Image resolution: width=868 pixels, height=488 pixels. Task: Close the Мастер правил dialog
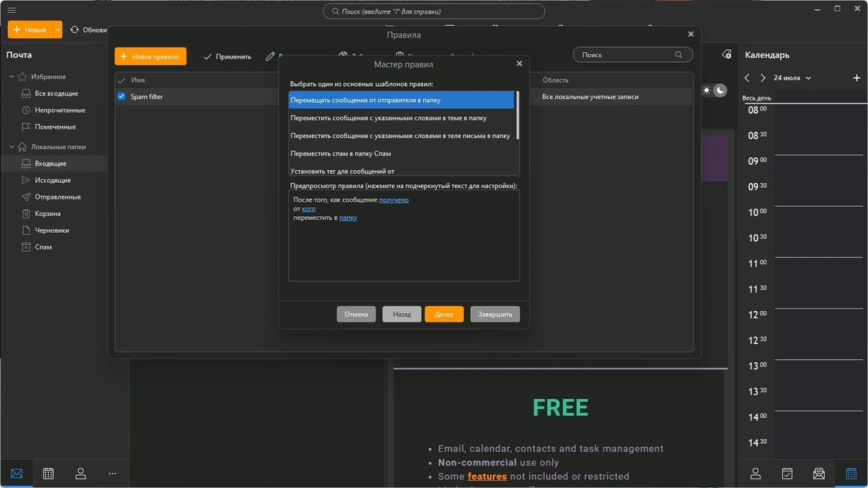click(519, 64)
